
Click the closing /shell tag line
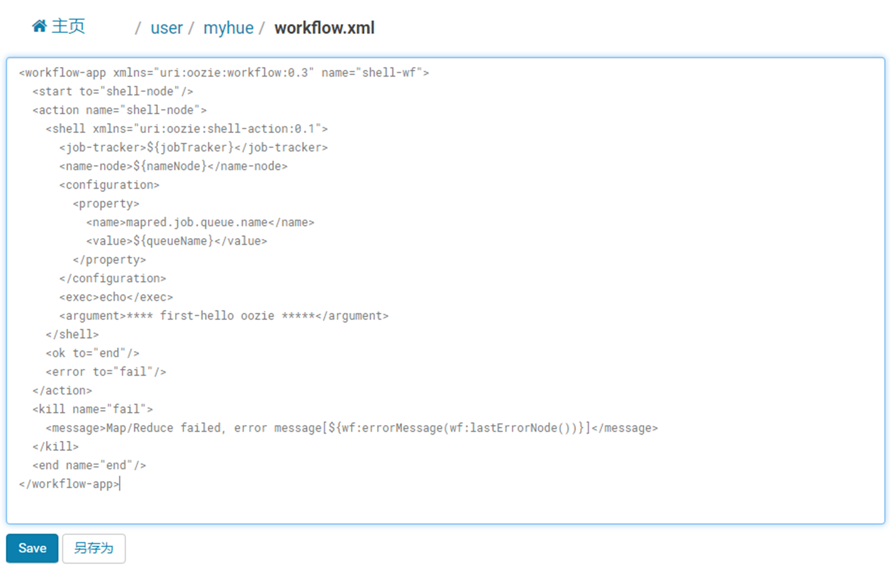pyautogui.click(x=72, y=335)
